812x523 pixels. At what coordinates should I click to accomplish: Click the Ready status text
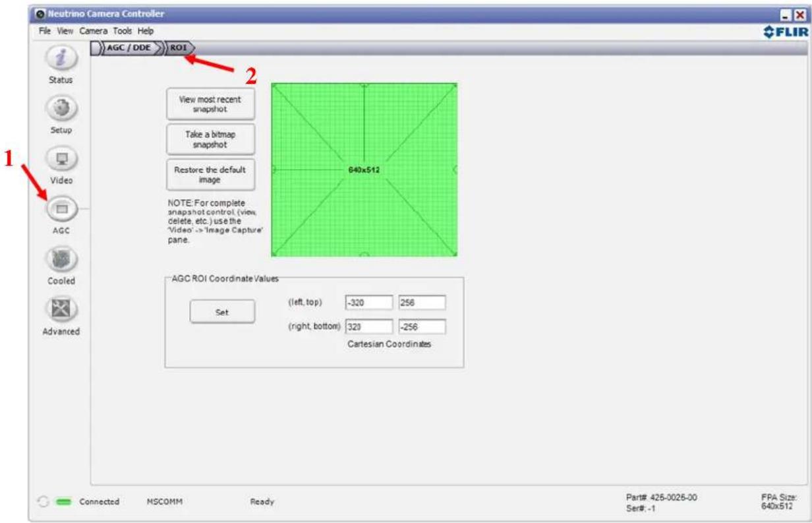[262, 502]
